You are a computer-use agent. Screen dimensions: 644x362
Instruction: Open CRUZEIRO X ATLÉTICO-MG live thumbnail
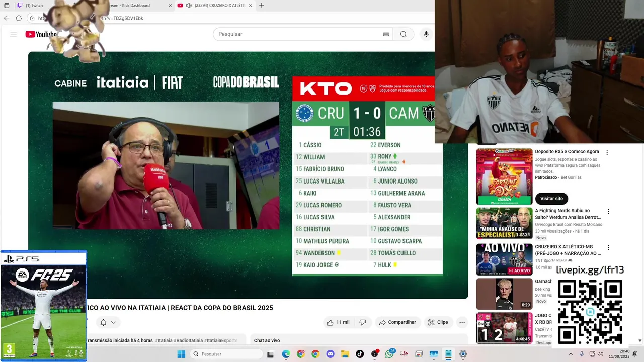pyautogui.click(x=504, y=259)
